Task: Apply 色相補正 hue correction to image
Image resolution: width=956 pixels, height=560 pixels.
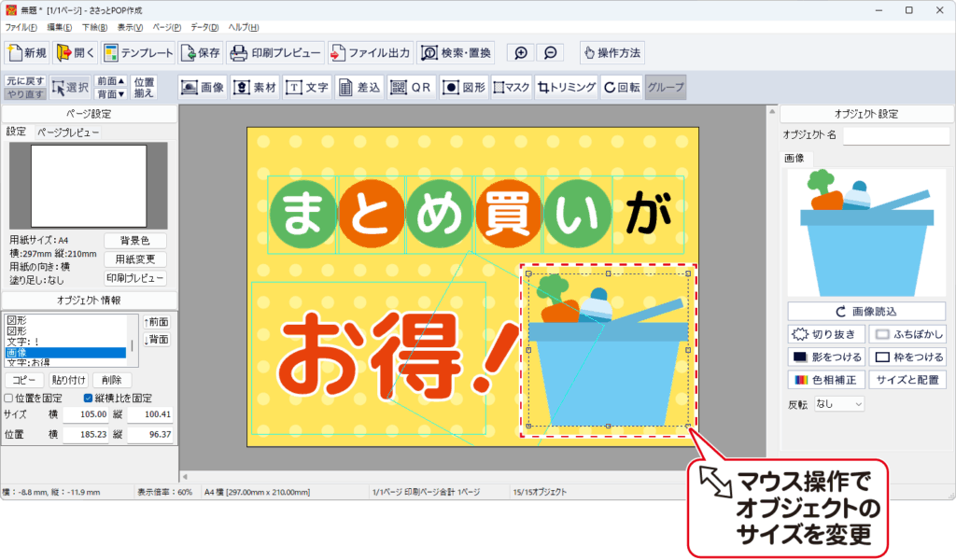Action: [825, 380]
